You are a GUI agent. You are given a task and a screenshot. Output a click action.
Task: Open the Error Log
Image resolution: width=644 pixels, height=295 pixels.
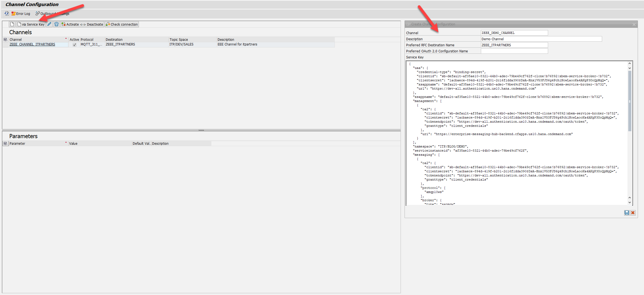click(21, 14)
